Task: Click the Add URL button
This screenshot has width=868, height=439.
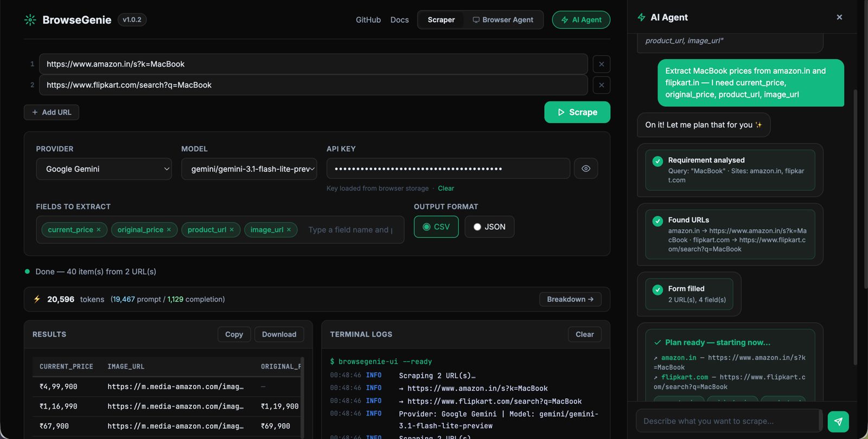Action: [52, 112]
